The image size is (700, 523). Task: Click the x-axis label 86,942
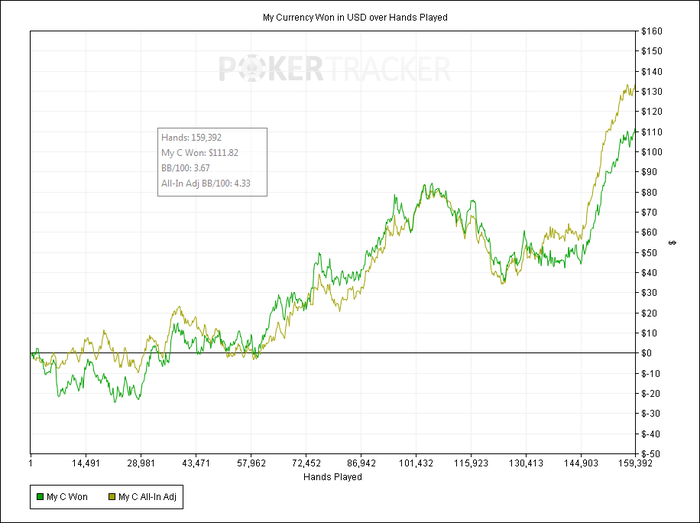361,463
